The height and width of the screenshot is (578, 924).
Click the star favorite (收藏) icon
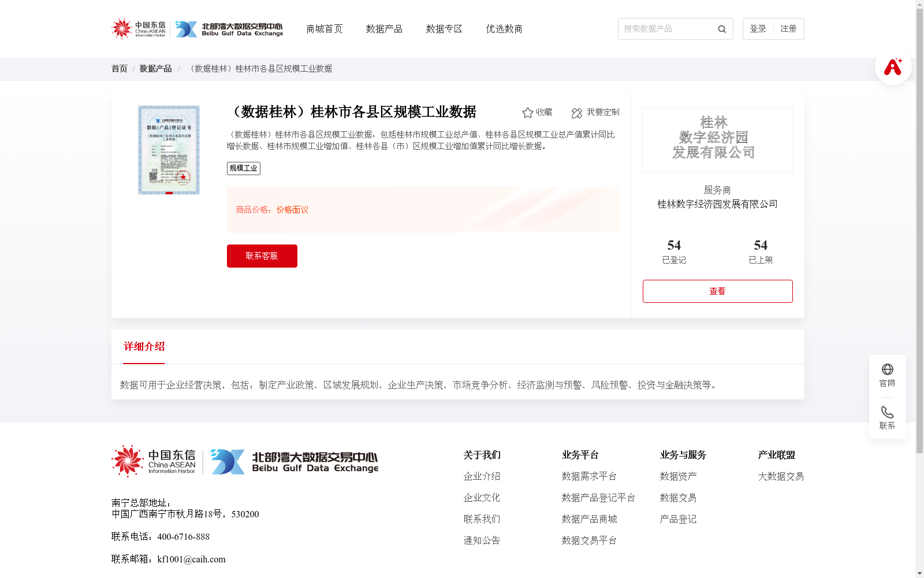pos(527,113)
